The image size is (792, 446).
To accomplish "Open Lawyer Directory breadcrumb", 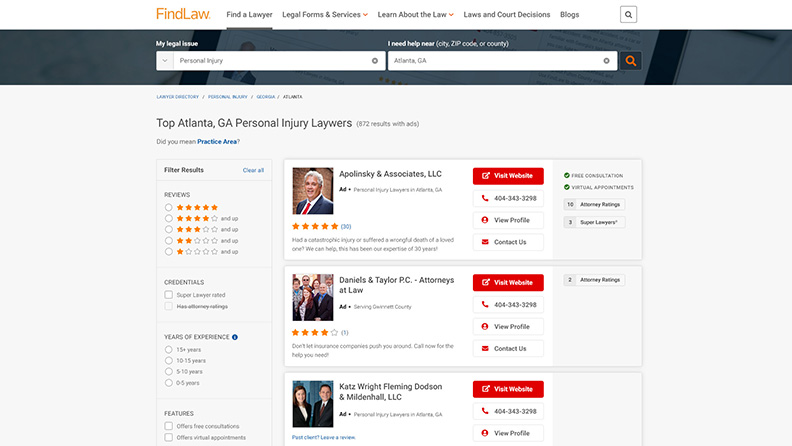I will [x=177, y=96].
